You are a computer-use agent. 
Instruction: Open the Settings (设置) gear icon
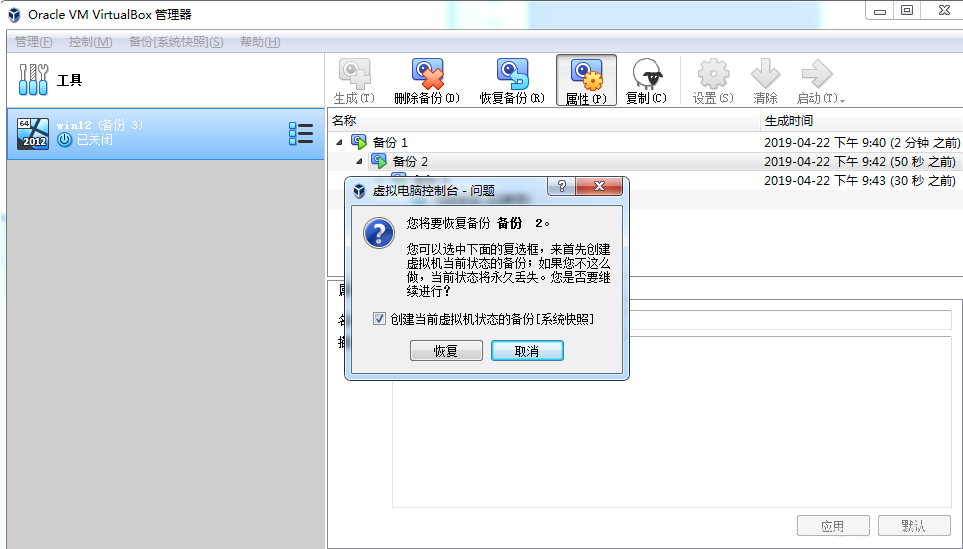[x=713, y=75]
